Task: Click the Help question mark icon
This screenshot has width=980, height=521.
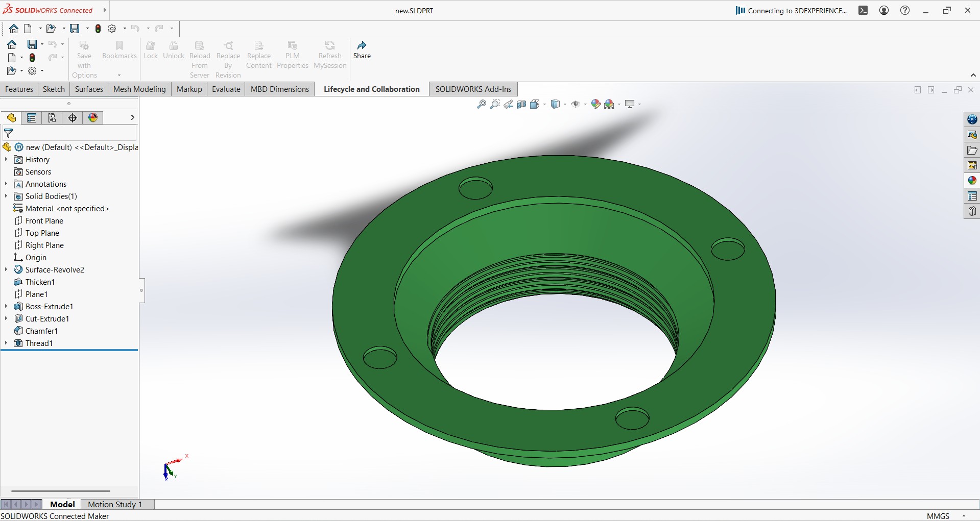Action: point(905,10)
